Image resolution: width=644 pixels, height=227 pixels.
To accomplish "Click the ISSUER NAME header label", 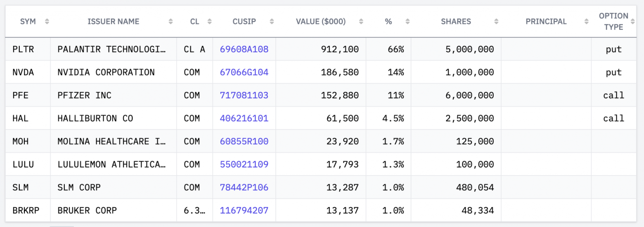I will click(114, 21).
